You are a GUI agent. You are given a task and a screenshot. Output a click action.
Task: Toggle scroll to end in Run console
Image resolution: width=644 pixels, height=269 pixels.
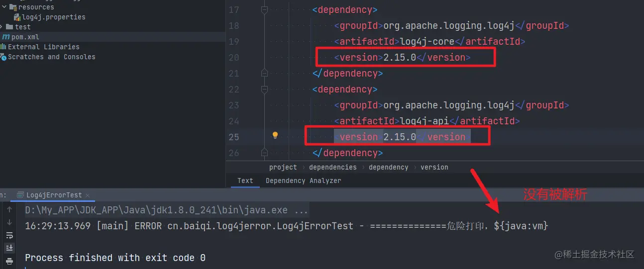pos(9,248)
